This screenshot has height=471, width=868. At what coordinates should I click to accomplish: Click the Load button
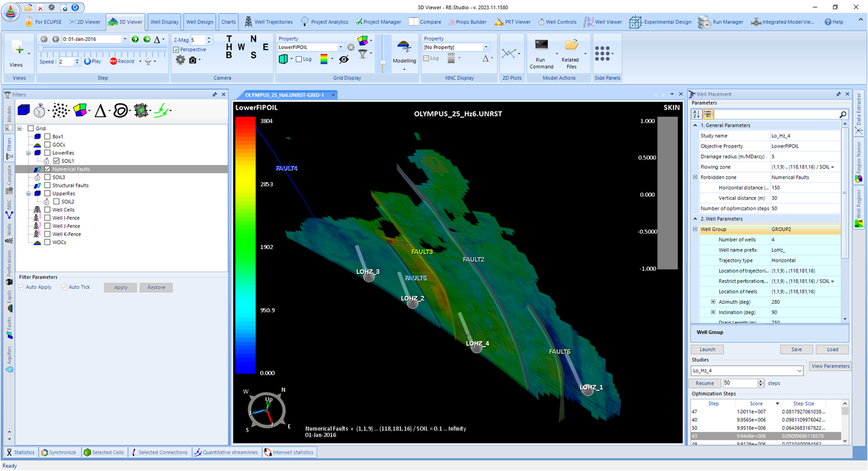tap(833, 349)
